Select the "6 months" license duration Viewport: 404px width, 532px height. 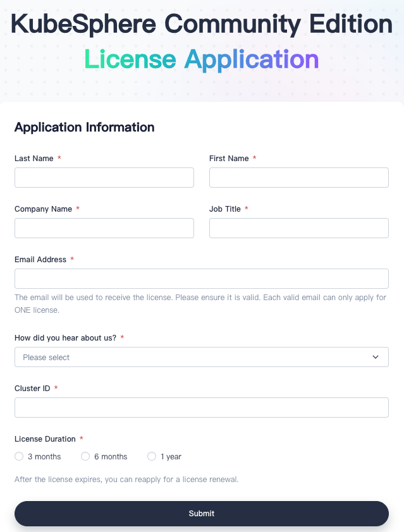pyautogui.click(x=85, y=456)
